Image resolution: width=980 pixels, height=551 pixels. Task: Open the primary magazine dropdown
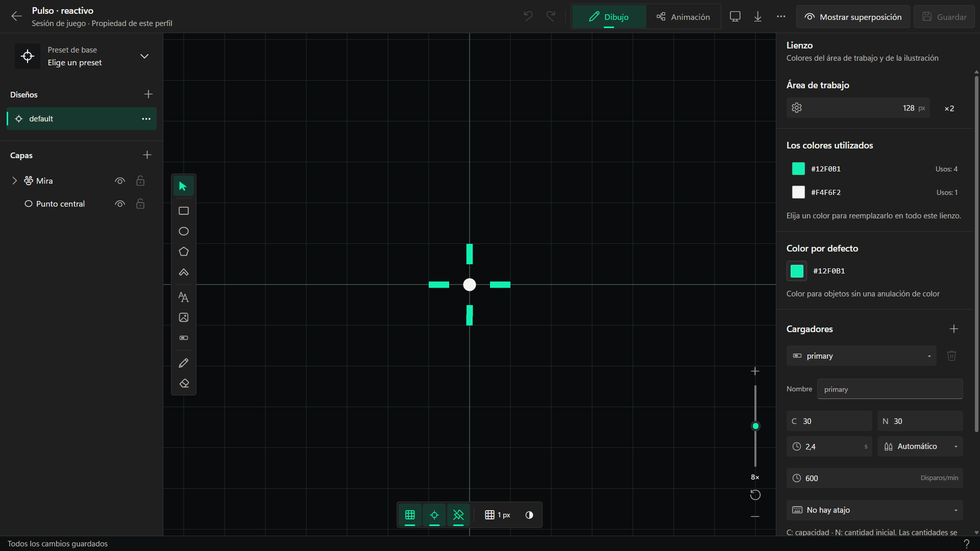coord(862,356)
